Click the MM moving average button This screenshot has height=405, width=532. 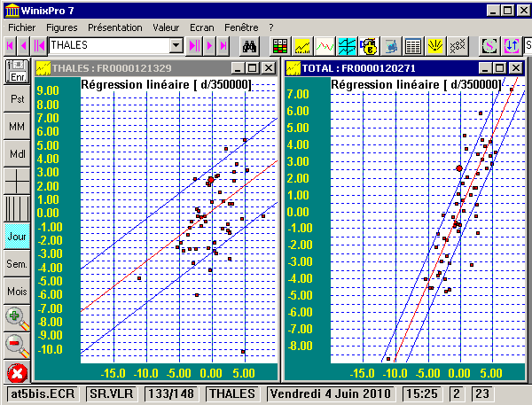[18, 127]
